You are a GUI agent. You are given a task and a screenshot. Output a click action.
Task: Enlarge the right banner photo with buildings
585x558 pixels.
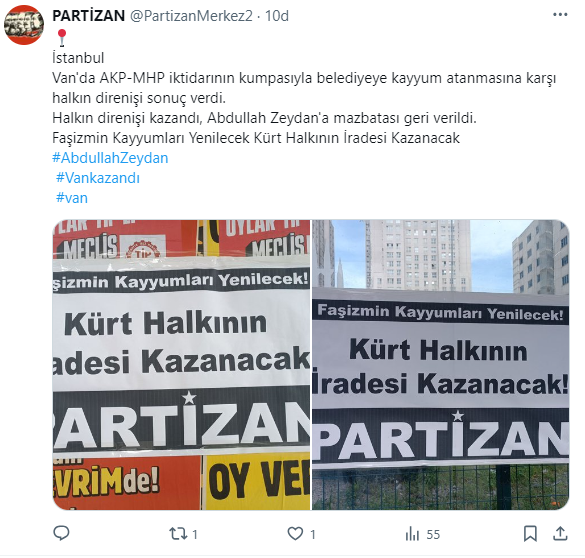pos(441,365)
